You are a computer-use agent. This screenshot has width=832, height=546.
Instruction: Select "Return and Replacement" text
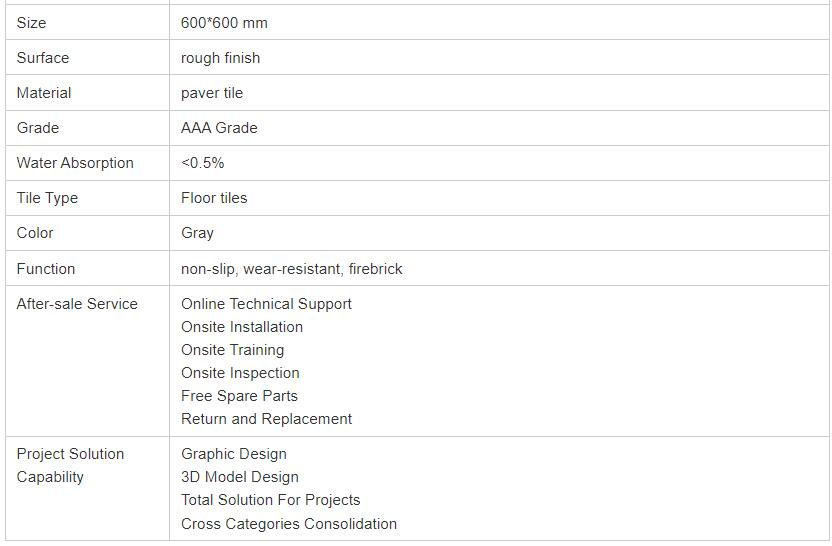[266, 419]
